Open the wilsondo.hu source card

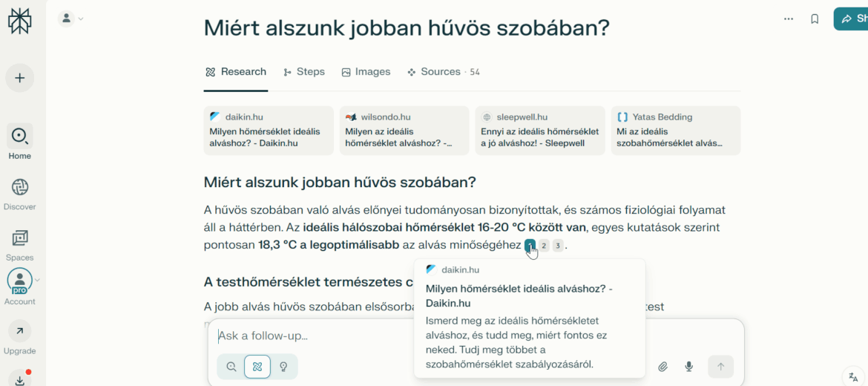tap(404, 131)
